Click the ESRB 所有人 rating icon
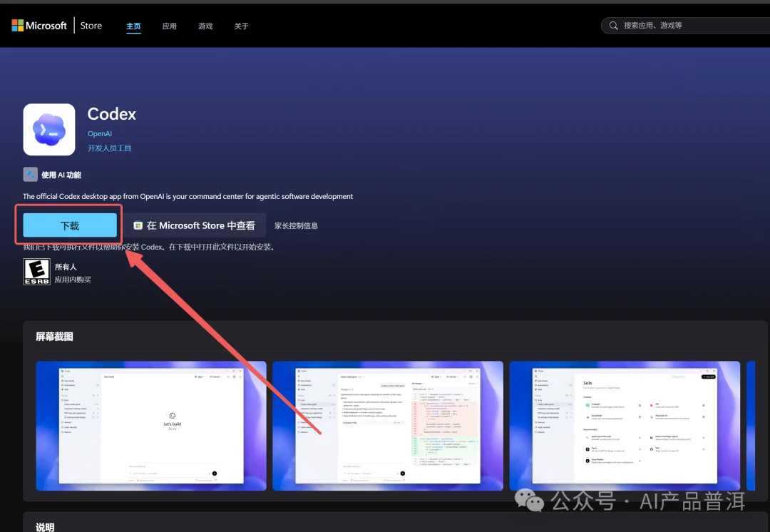The image size is (770, 532). pos(36,272)
